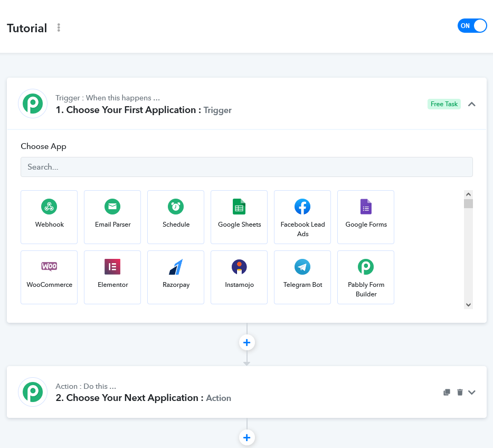The image size is (493, 448).
Task: Choose the Elementor app
Action: (x=112, y=277)
